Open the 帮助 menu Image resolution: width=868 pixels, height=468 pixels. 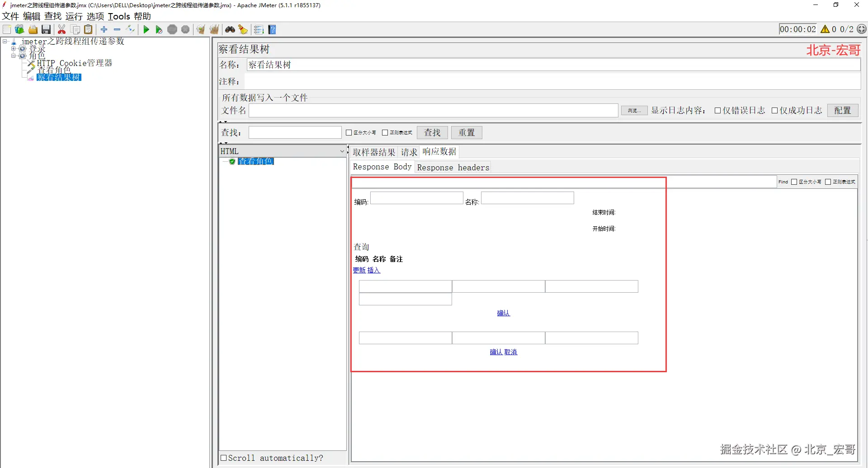coord(142,16)
